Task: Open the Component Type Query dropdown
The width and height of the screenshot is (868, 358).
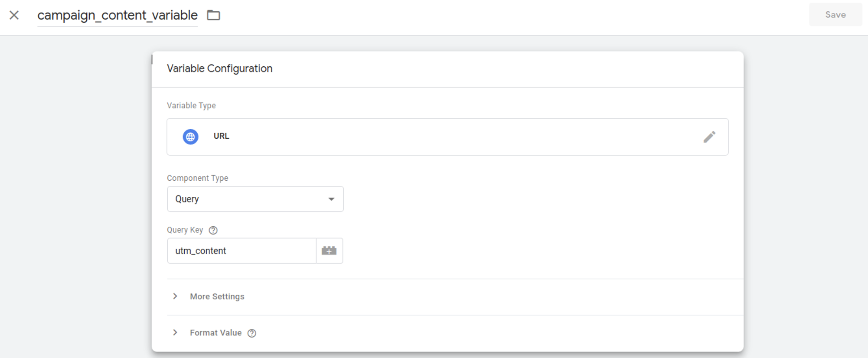Action: coord(255,199)
